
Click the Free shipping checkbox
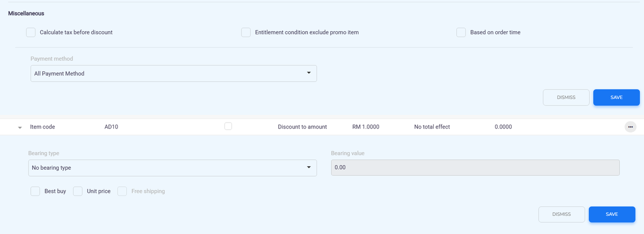point(122,191)
